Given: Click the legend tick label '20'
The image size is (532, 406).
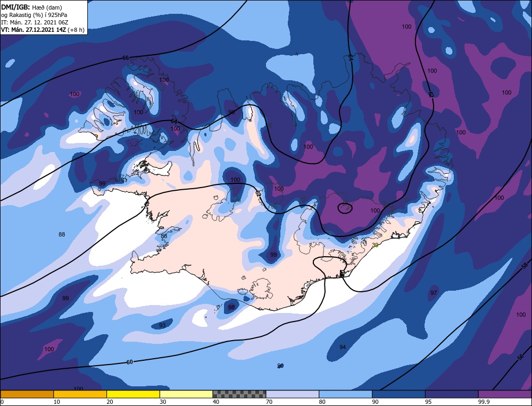Looking at the screenshot, I should pyautogui.click(x=110, y=402).
